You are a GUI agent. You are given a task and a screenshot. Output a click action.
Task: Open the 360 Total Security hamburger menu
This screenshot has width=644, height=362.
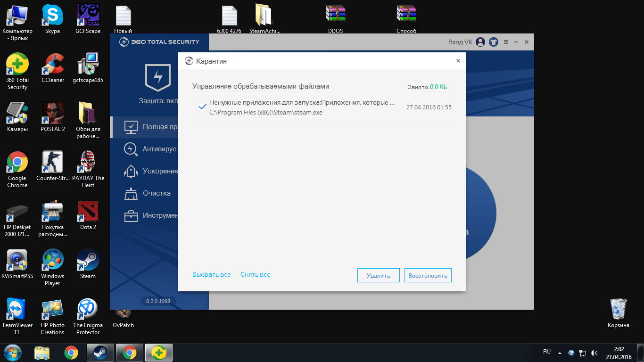(506, 42)
